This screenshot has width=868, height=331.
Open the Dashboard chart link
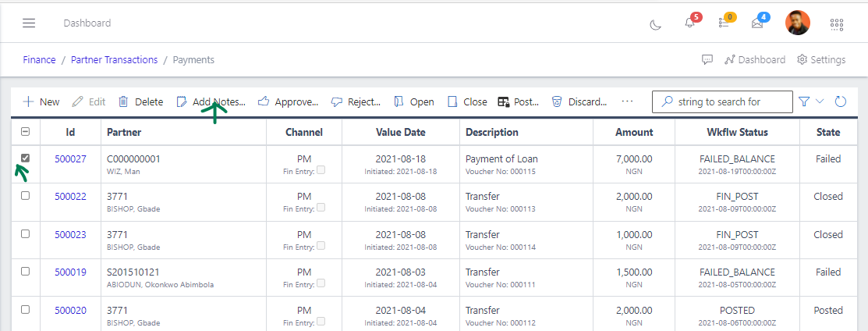[x=755, y=60]
